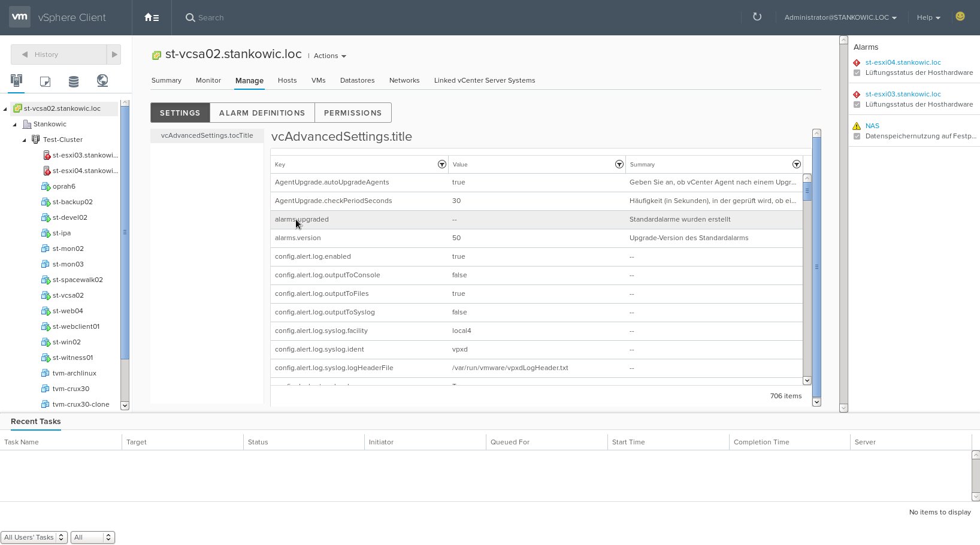Open Key column filter icon
Screen dimensions: 980x545
click(x=442, y=164)
